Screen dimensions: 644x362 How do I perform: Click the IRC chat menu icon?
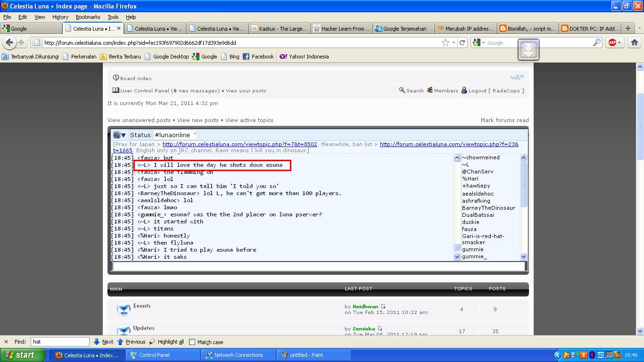pos(120,135)
